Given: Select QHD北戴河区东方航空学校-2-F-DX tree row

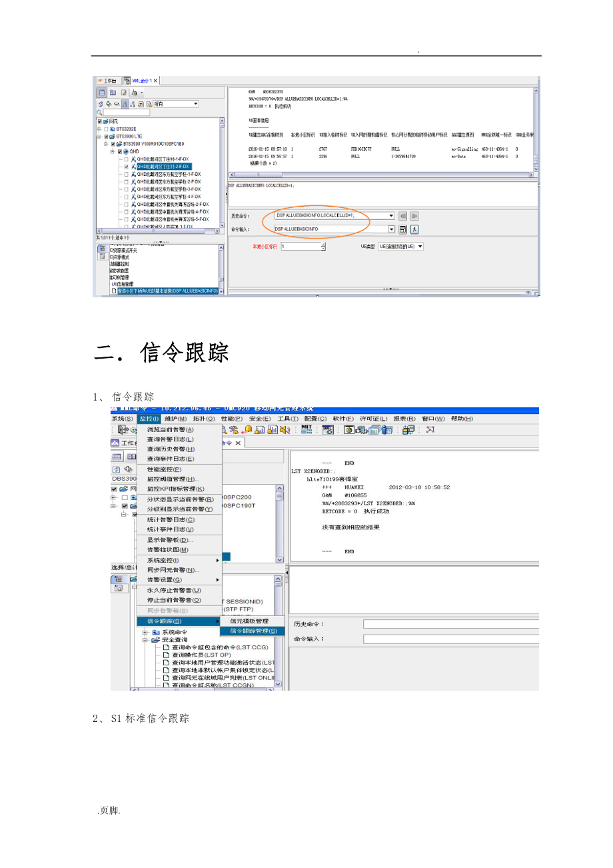Looking at the screenshot, I should coord(169,182).
